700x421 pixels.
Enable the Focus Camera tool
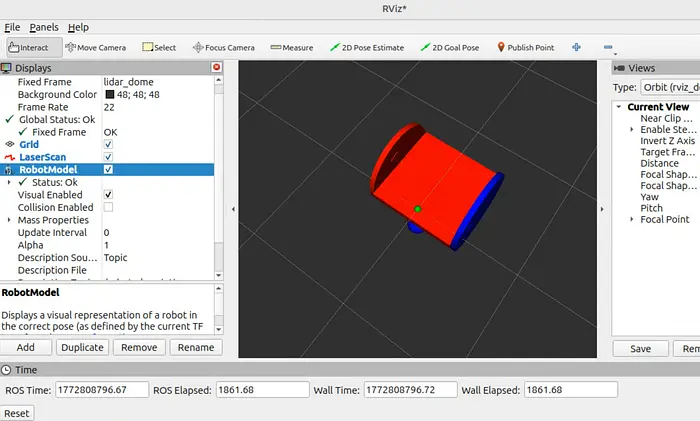(223, 47)
